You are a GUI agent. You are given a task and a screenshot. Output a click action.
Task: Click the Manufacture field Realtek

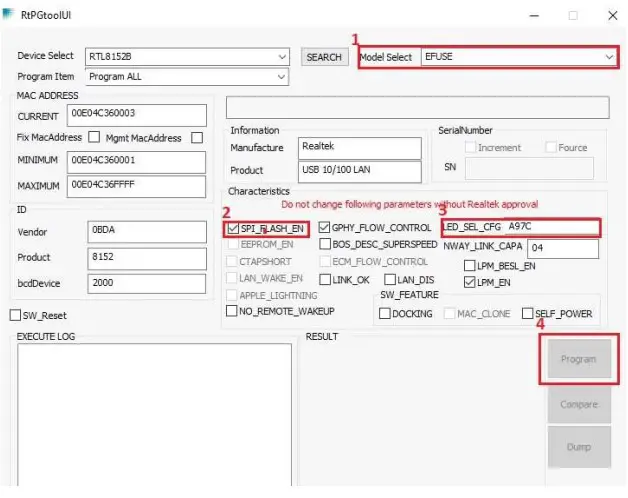[x=360, y=148]
